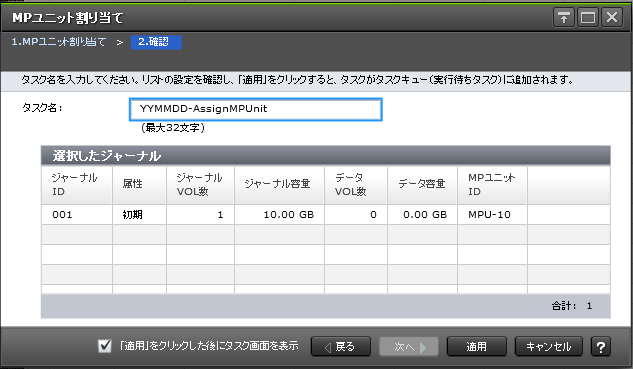The width and height of the screenshot is (633, 369).
Task: Click the 戻る back button
Action: pyautogui.click(x=341, y=346)
